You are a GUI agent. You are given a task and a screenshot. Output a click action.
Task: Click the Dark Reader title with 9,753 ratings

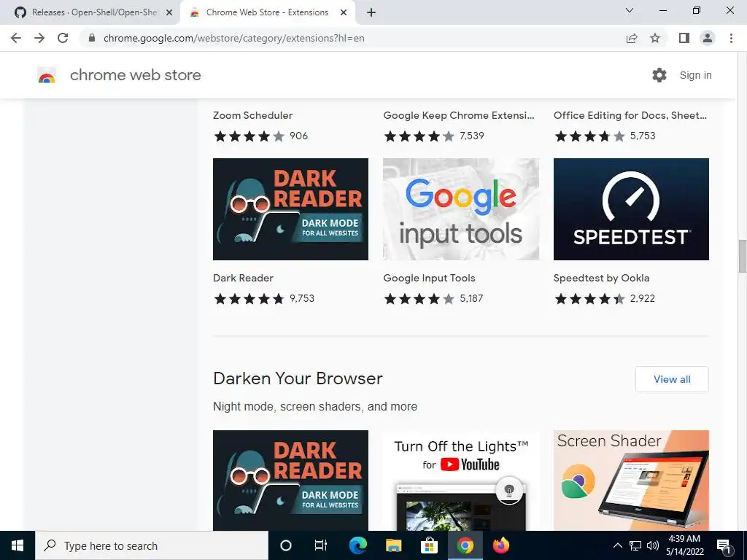(243, 278)
